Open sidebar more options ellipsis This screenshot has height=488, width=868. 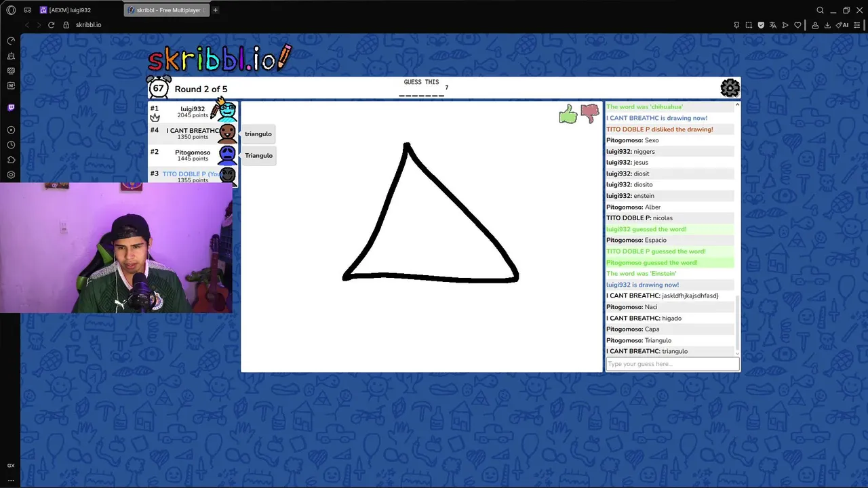pos(11,480)
